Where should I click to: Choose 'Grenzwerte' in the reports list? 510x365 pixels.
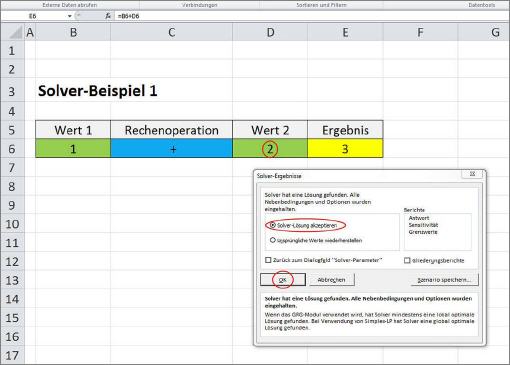tap(423, 232)
